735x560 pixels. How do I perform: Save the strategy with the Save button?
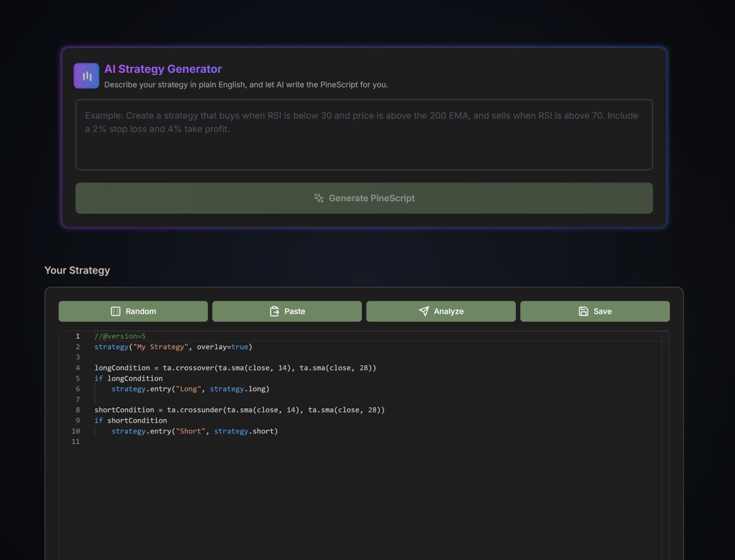(595, 311)
